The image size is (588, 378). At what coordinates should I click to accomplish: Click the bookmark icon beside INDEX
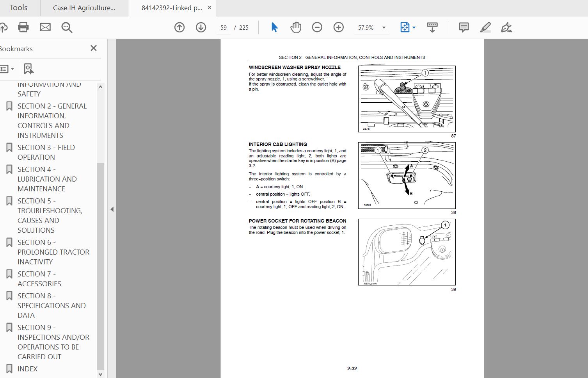9,369
